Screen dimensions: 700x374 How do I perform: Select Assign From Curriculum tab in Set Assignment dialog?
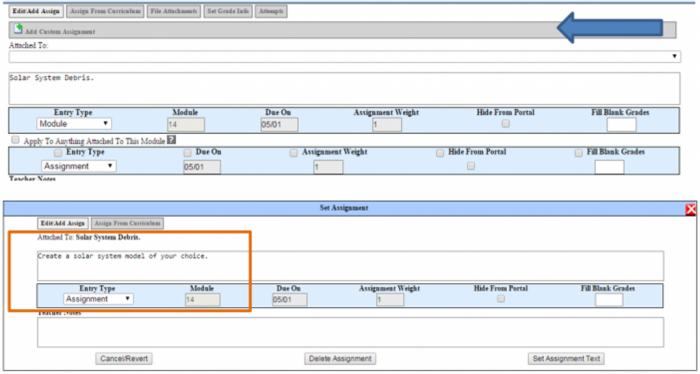(x=127, y=223)
